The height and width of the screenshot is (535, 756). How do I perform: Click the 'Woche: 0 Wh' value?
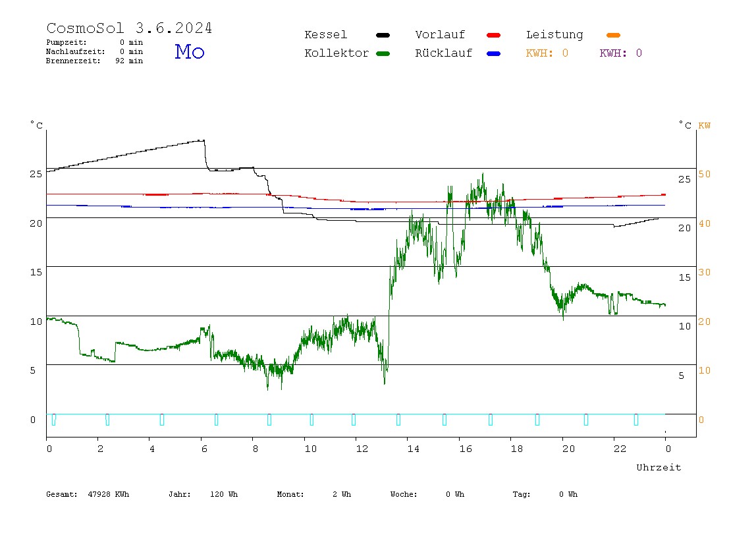click(427, 494)
